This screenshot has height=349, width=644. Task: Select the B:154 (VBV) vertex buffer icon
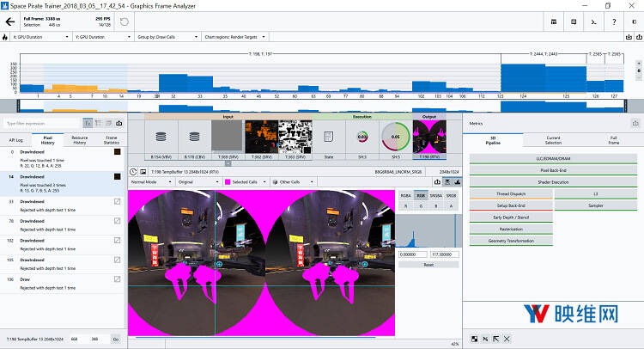160,138
